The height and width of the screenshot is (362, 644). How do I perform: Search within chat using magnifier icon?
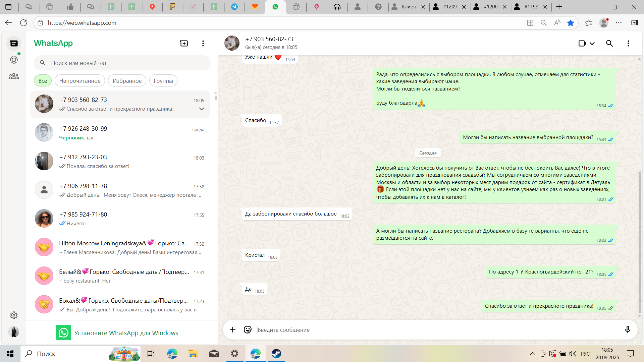609,43
